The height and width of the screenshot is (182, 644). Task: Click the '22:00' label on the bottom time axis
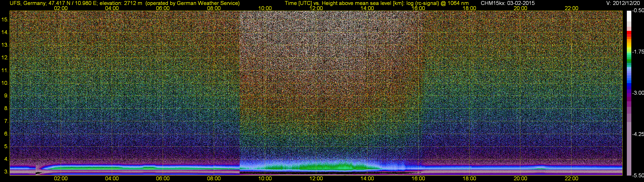(x=571, y=179)
